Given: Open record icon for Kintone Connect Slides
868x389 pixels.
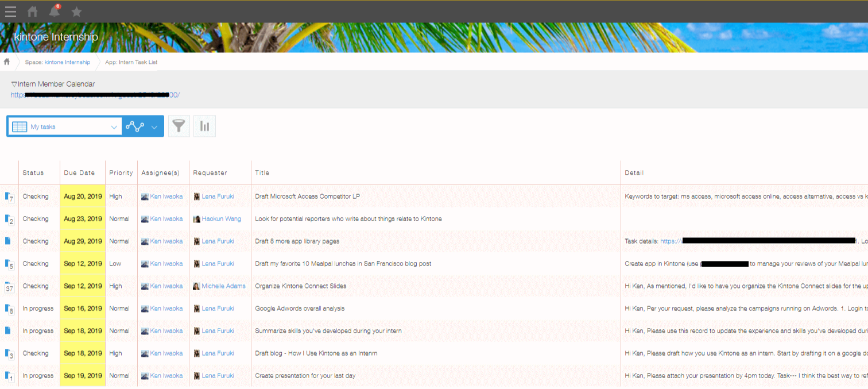Looking at the screenshot, I should tap(9, 287).
